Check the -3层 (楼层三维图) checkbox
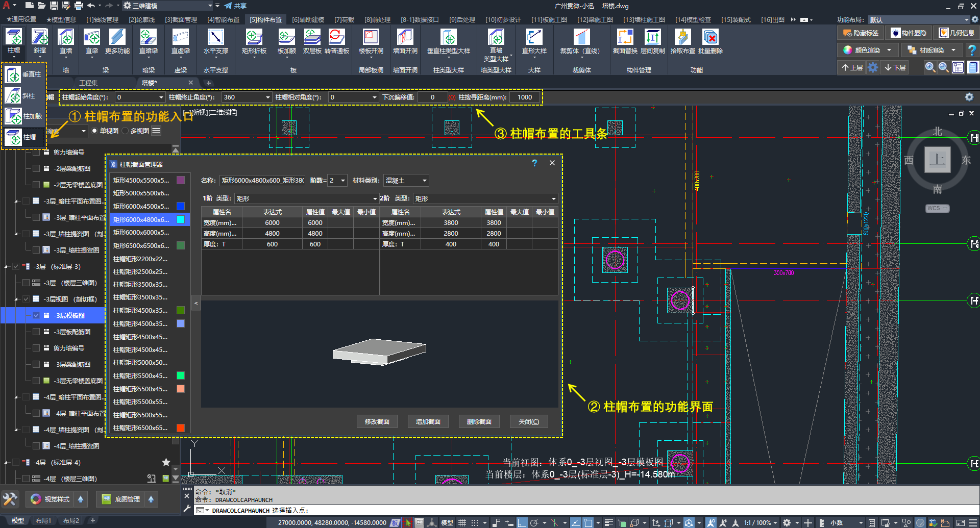Image resolution: width=980 pixels, height=528 pixels. pyautogui.click(x=26, y=283)
